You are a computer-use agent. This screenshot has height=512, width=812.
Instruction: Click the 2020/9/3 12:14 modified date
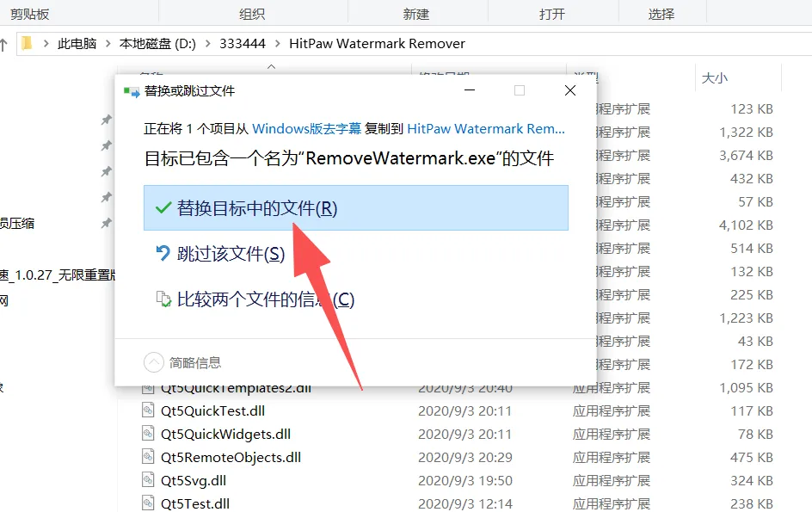(465, 503)
